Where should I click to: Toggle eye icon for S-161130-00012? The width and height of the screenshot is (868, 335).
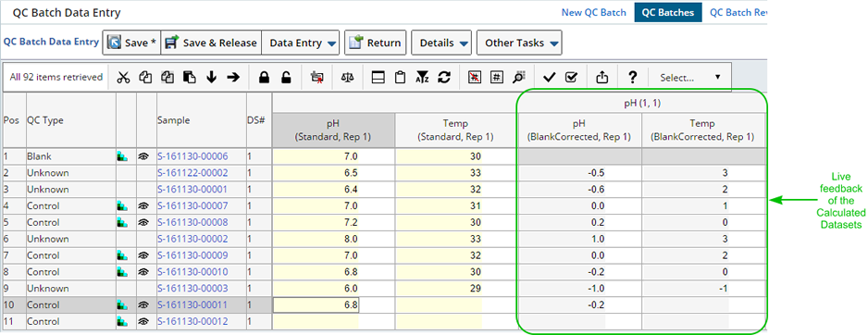143,321
